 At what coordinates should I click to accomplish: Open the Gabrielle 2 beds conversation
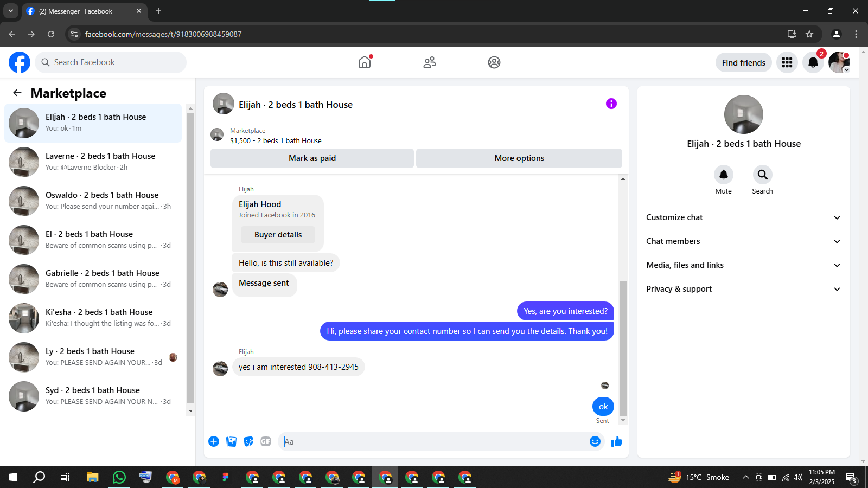(93, 279)
